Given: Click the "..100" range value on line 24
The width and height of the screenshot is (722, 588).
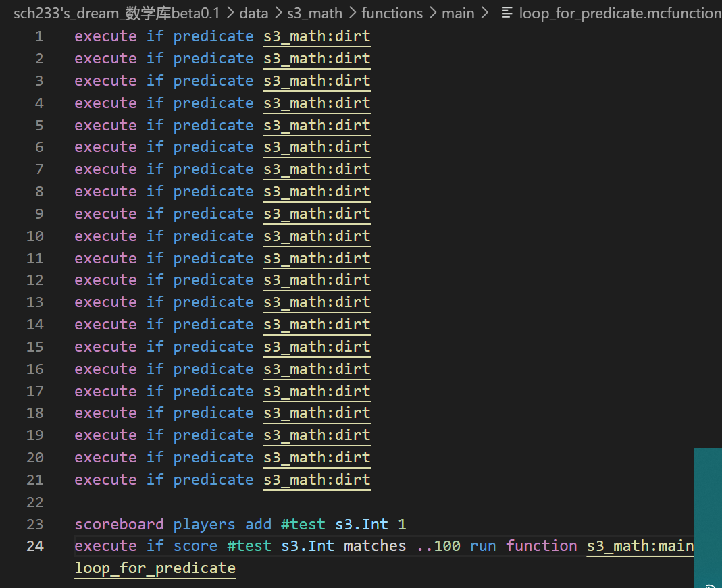Looking at the screenshot, I should pos(438,546).
